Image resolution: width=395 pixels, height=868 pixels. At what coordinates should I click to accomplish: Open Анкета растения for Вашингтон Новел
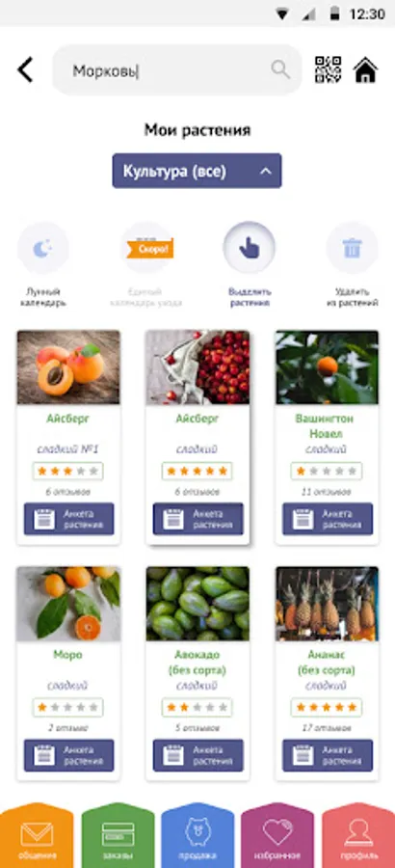pyautogui.click(x=328, y=519)
